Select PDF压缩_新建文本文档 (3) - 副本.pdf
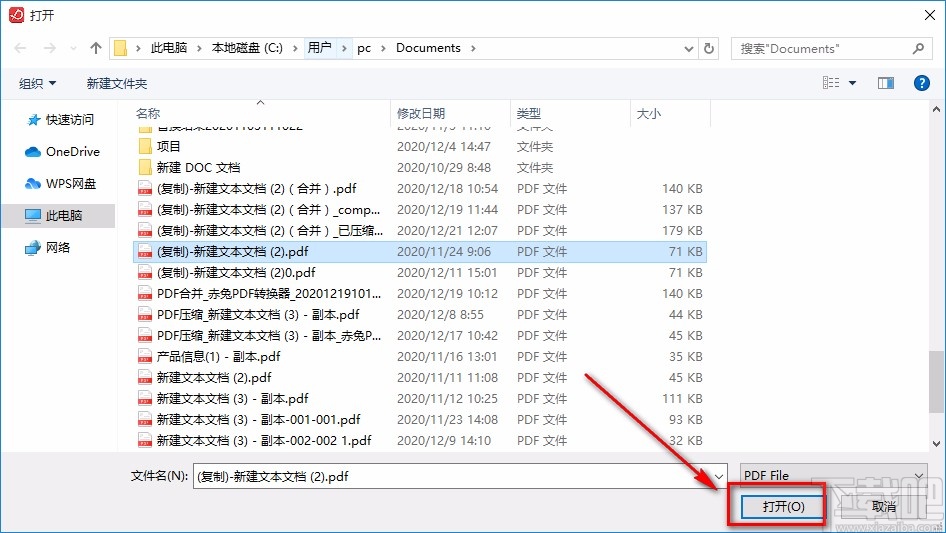The image size is (946, 533). click(419, 314)
